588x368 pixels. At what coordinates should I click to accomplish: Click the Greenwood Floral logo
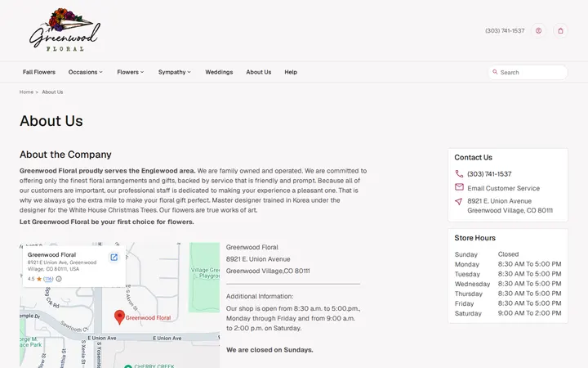coord(65,30)
